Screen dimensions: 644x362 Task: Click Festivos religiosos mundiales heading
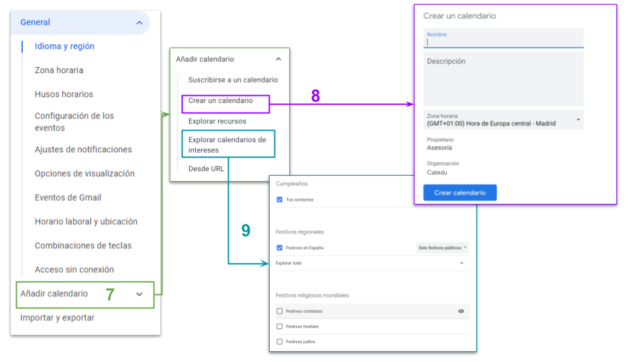pyautogui.click(x=312, y=295)
